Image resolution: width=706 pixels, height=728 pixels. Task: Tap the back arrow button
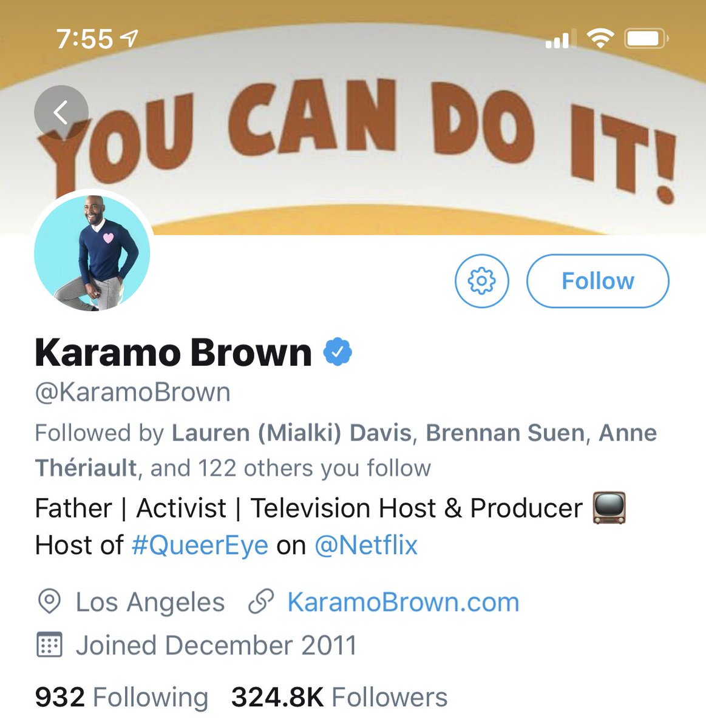point(61,113)
